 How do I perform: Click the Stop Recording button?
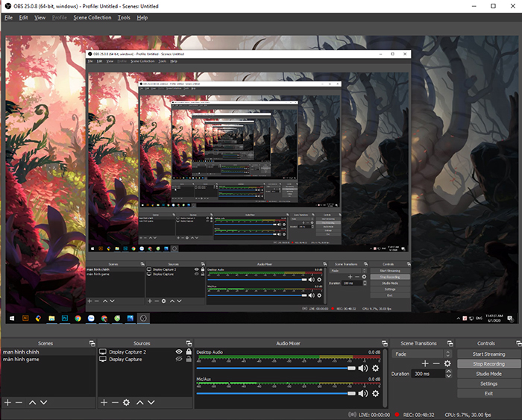488,364
